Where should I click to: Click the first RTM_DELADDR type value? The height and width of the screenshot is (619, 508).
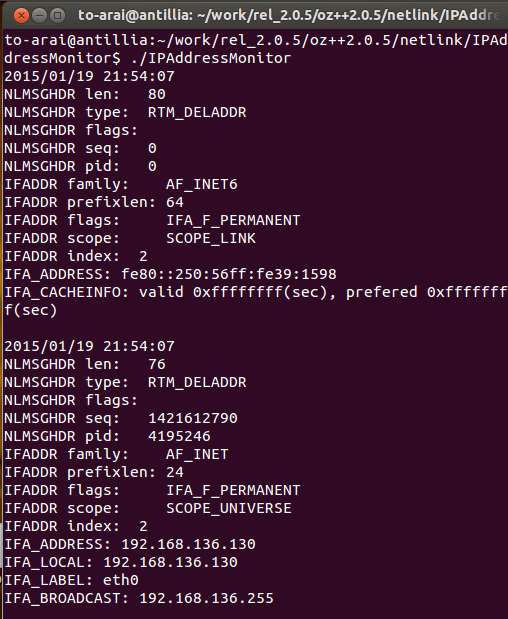pyautogui.click(x=197, y=113)
